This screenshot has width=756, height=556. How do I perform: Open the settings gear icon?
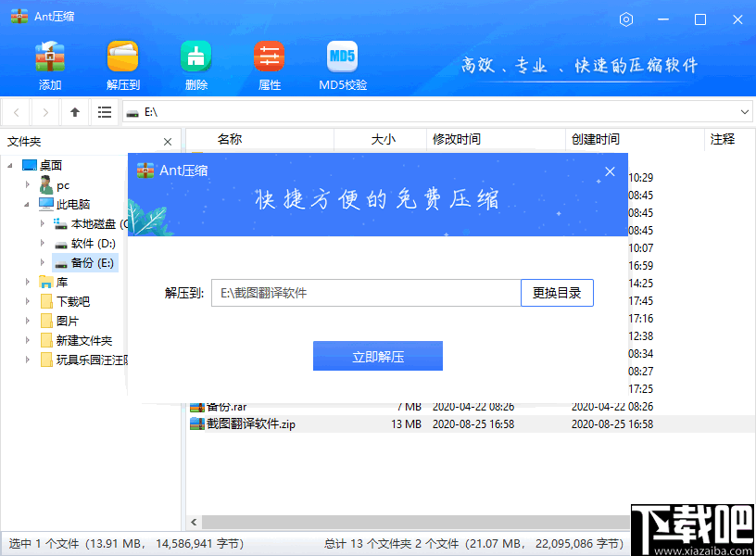click(x=625, y=19)
